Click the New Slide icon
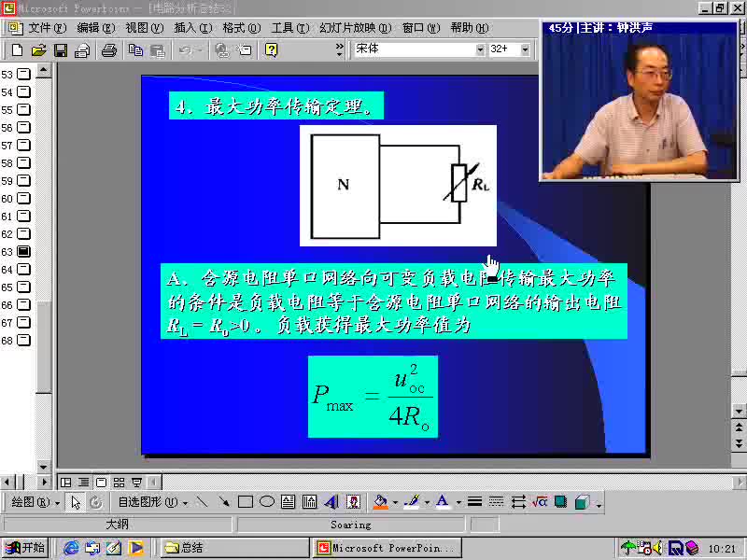747x560 pixels. pos(245,50)
